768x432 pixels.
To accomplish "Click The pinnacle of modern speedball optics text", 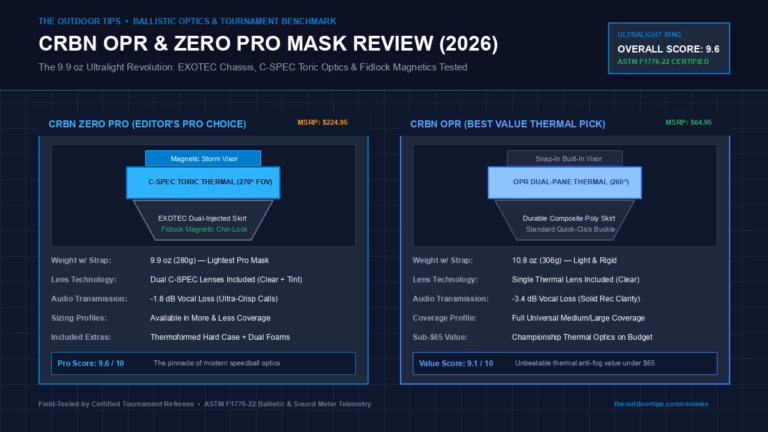I will coord(216,363).
